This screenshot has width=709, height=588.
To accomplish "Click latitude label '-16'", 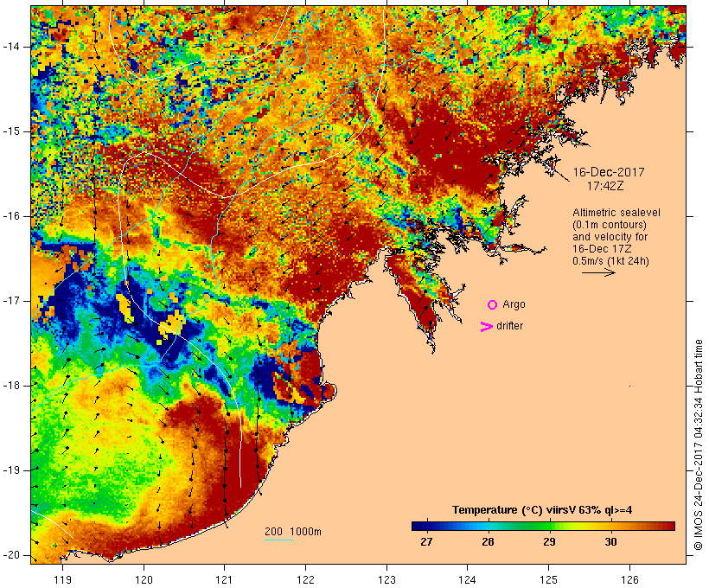I will 10,216.
